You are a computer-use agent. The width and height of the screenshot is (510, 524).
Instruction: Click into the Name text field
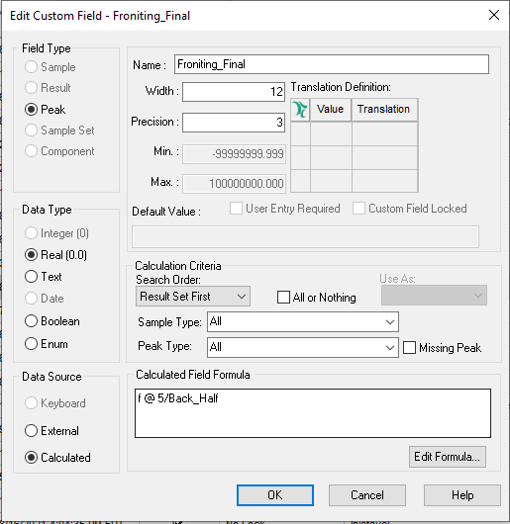coord(331,64)
